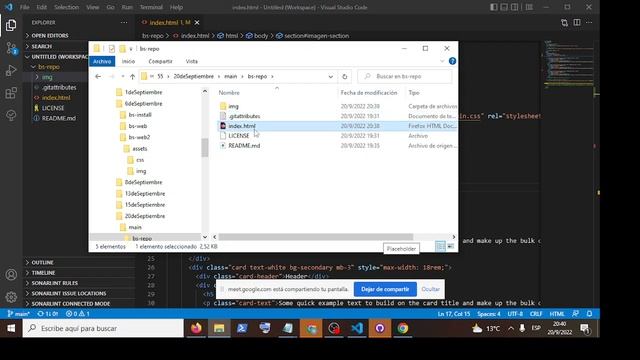Click inside the Buscar en bs-repo search box
Viewport: 640px width, 360px height.
405,76
